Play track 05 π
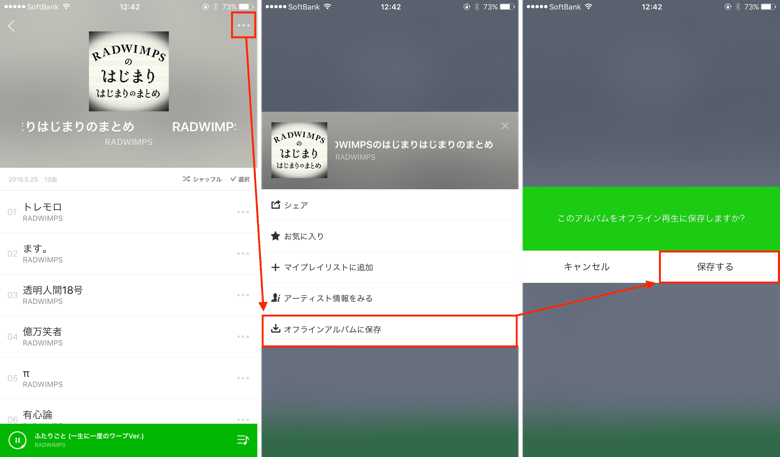This screenshot has width=780, height=457. [x=128, y=378]
